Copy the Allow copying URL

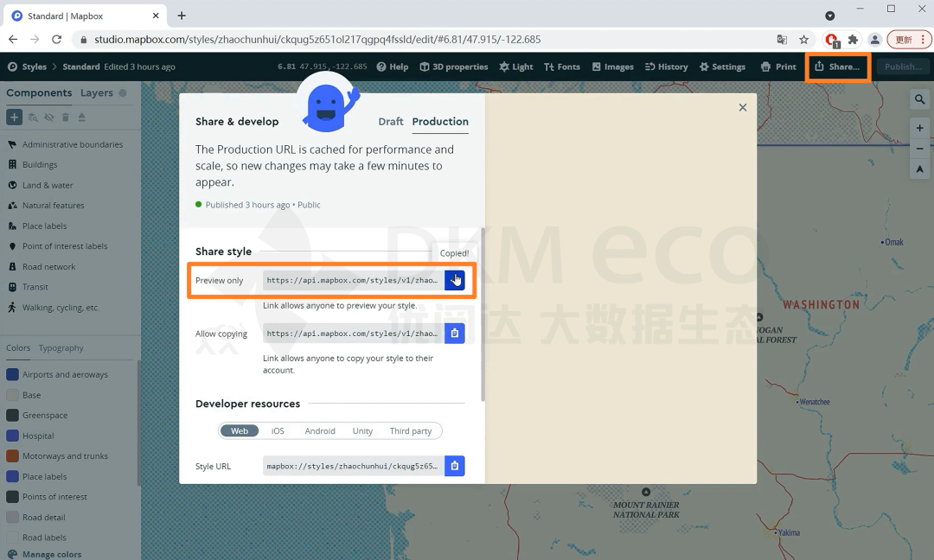[x=455, y=334]
